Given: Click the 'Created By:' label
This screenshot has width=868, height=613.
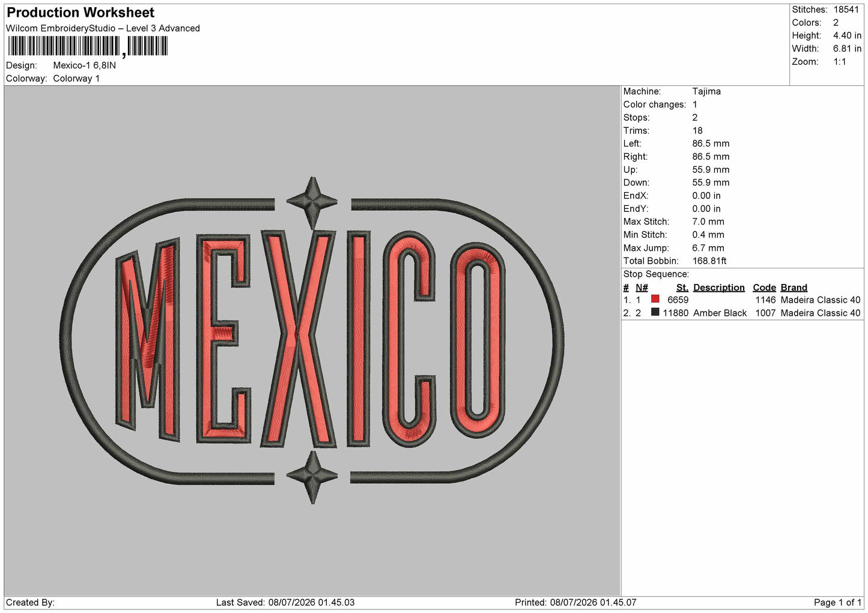Looking at the screenshot, I should (x=30, y=603).
